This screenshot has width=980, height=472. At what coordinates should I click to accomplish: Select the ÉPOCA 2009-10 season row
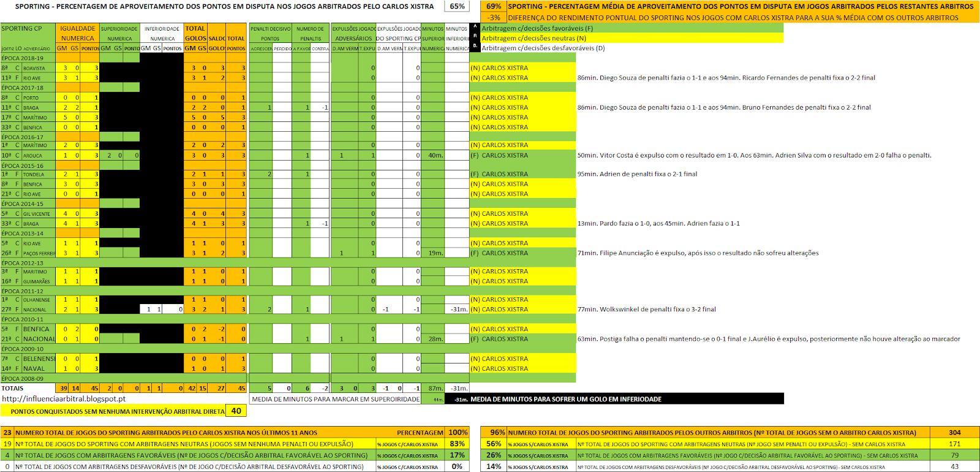point(28,349)
